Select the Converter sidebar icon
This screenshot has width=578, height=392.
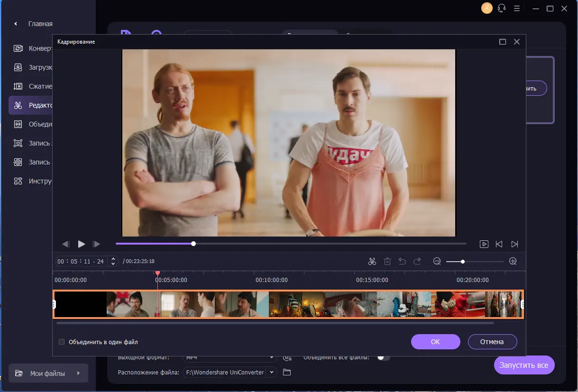[x=18, y=48]
